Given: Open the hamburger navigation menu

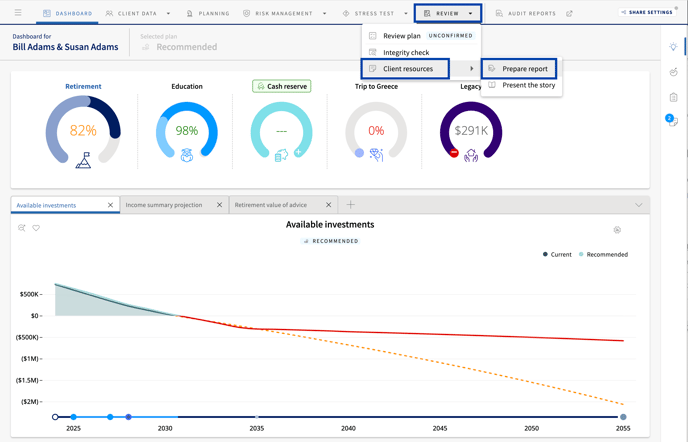Looking at the screenshot, I should 18,13.
